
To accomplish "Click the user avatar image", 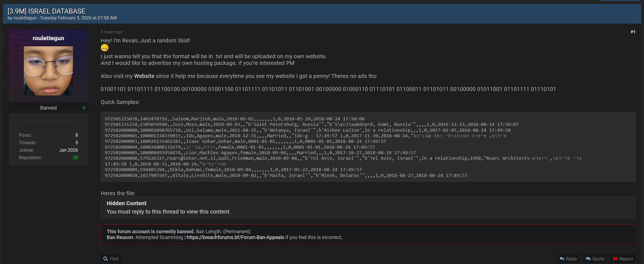I will point(48,71).
